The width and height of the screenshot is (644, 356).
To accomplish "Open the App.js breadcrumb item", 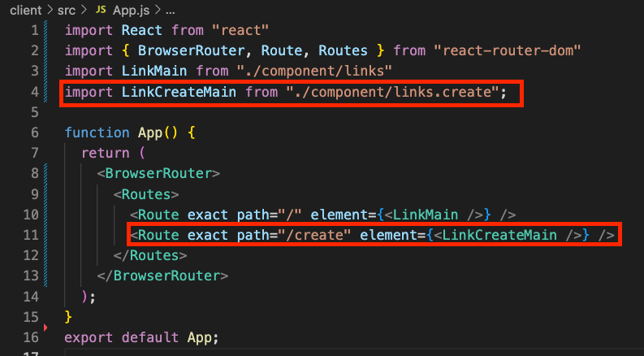I will coord(131,11).
